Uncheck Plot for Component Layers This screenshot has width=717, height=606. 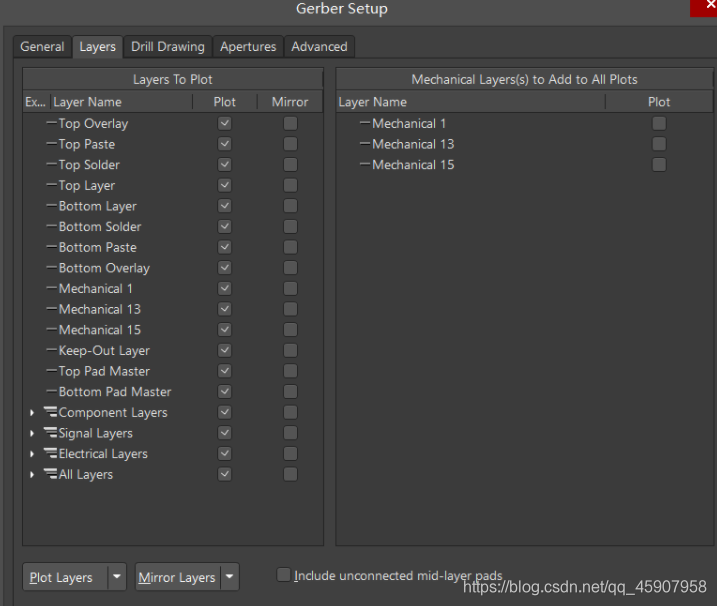pyautogui.click(x=225, y=412)
